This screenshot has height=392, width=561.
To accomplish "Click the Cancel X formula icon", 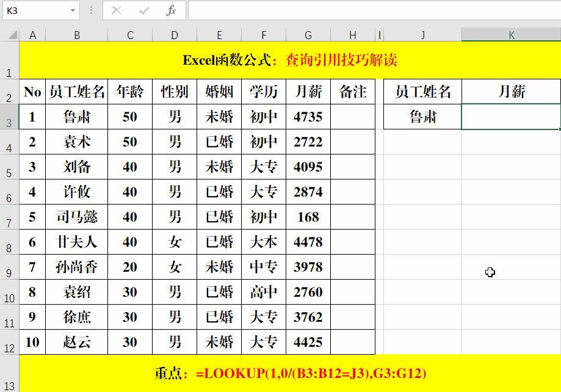I will (x=116, y=10).
